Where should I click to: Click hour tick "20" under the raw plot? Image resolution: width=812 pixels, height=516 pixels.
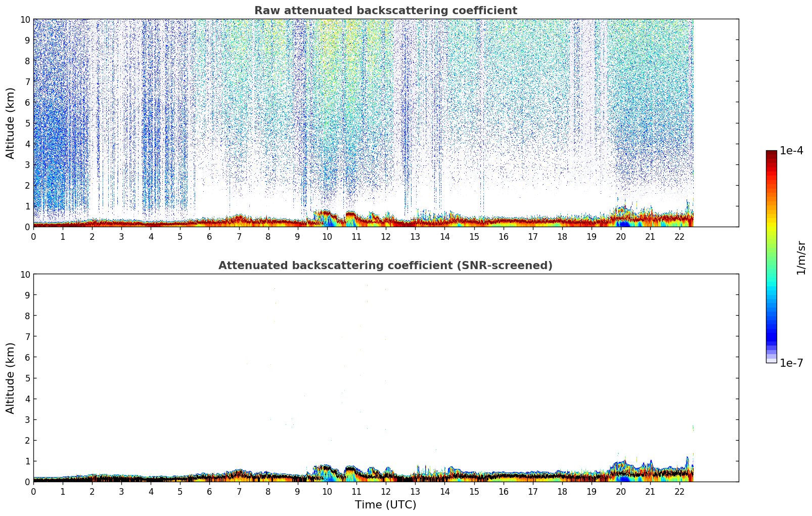coord(621,237)
